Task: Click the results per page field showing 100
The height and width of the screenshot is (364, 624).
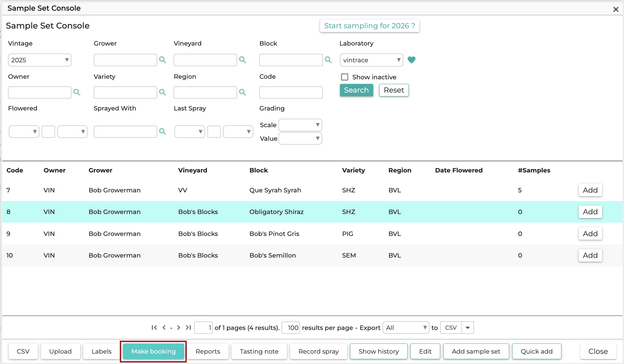Action: pyautogui.click(x=291, y=328)
